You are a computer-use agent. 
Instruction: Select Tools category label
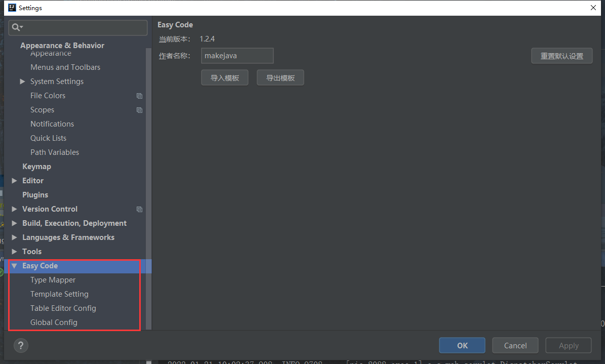[32, 251]
